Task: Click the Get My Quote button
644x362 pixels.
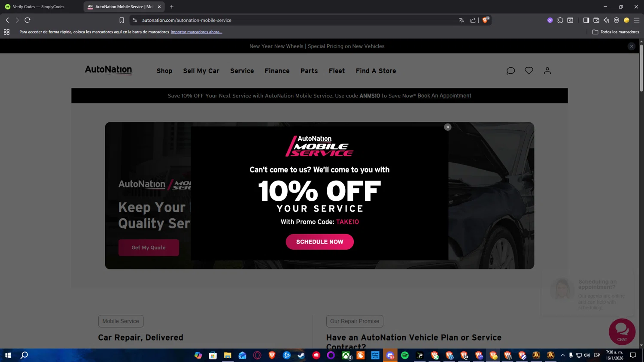Action: point(149,247)
